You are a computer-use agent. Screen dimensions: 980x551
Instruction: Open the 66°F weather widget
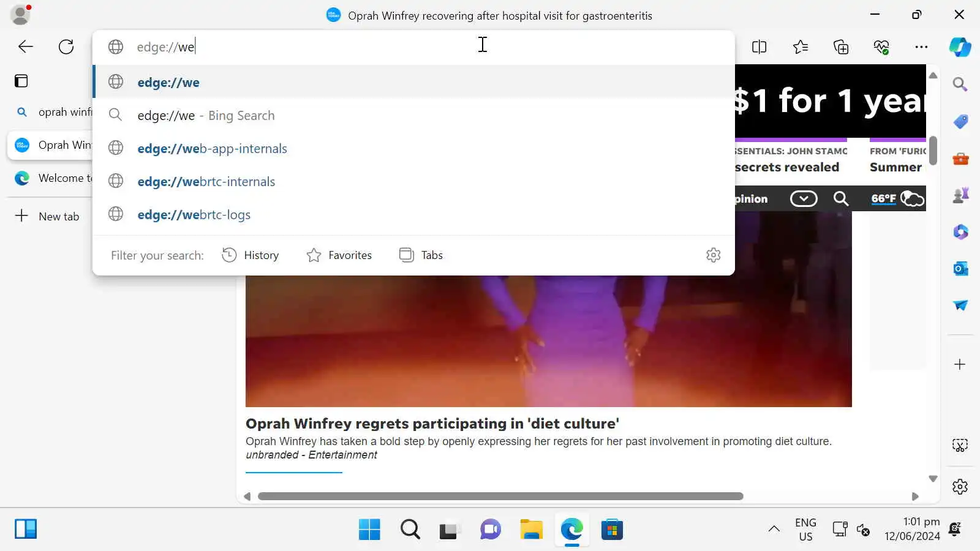pos(897,198)
